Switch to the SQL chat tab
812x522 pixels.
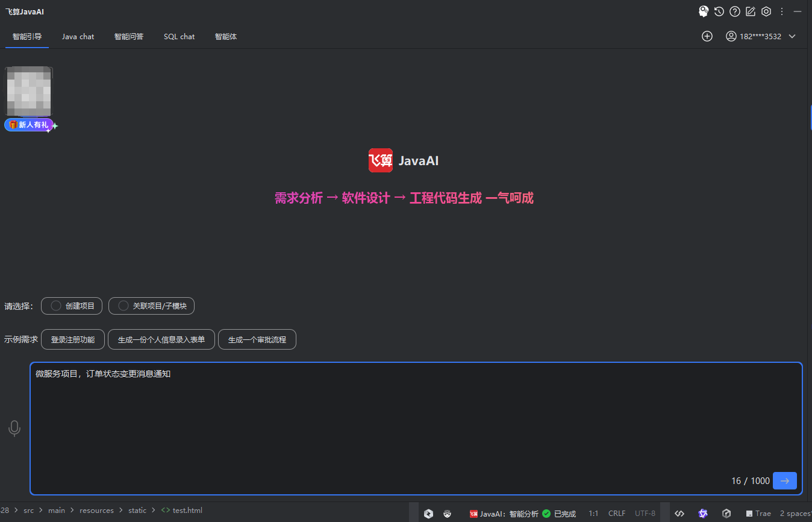click(180, 37)
